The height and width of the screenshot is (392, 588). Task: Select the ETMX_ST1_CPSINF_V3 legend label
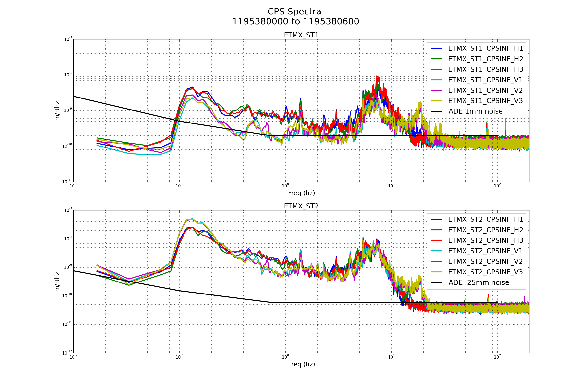click(x=485, y=101)
